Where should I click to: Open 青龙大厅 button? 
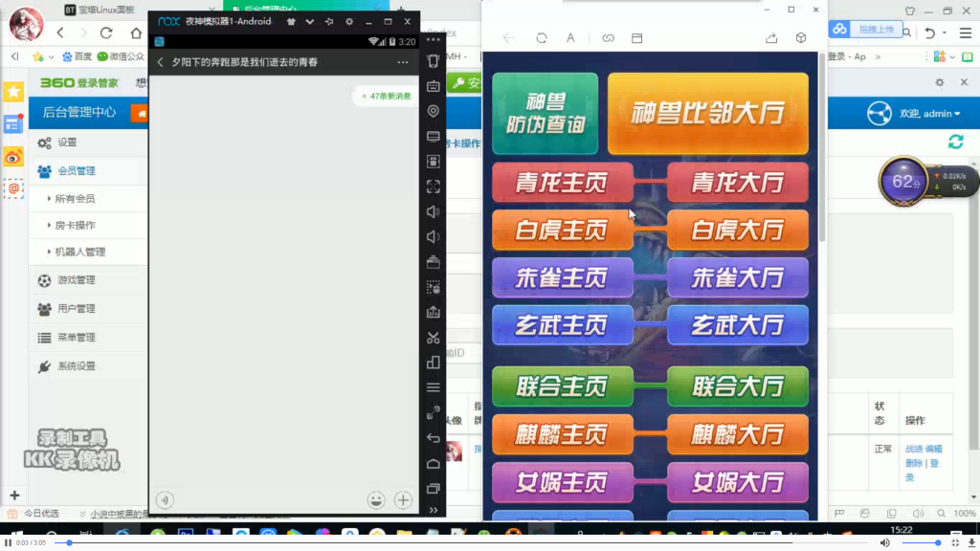(x=738, y=183)
